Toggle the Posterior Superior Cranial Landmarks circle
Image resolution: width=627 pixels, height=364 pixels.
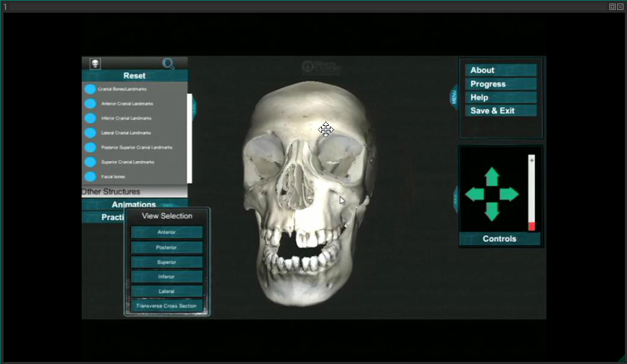click(x=90, y=148)
